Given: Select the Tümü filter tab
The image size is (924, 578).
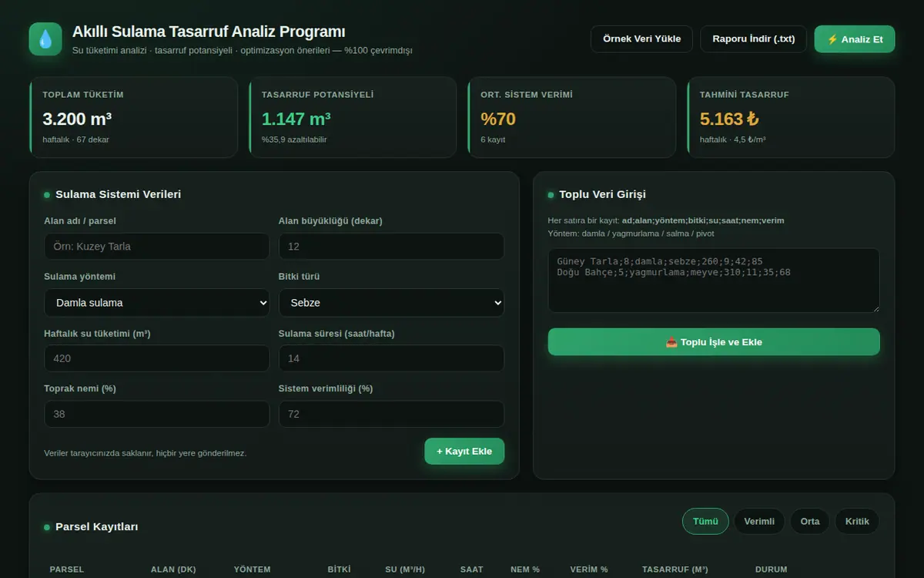Looking at the screenshot, I should (x=705, y=522).
